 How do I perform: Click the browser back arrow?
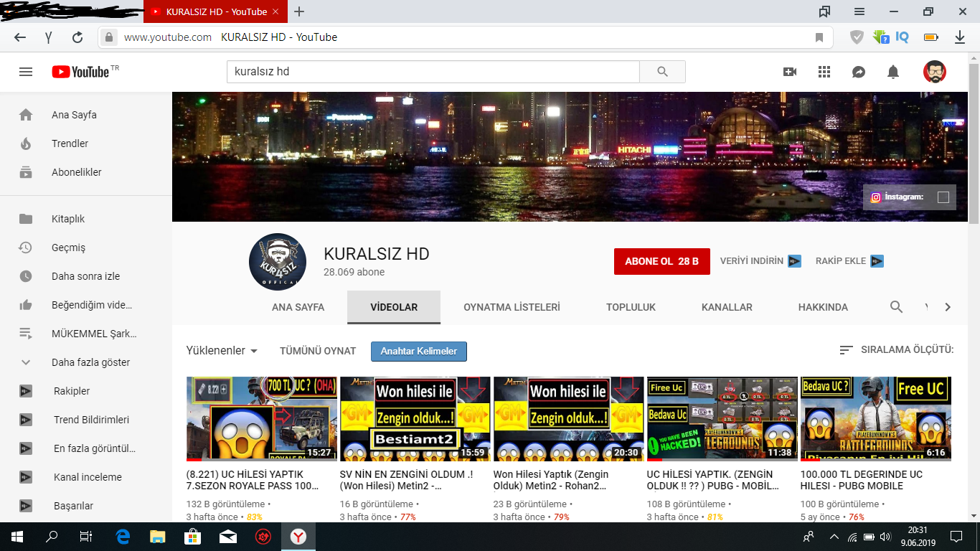point(20,37)
